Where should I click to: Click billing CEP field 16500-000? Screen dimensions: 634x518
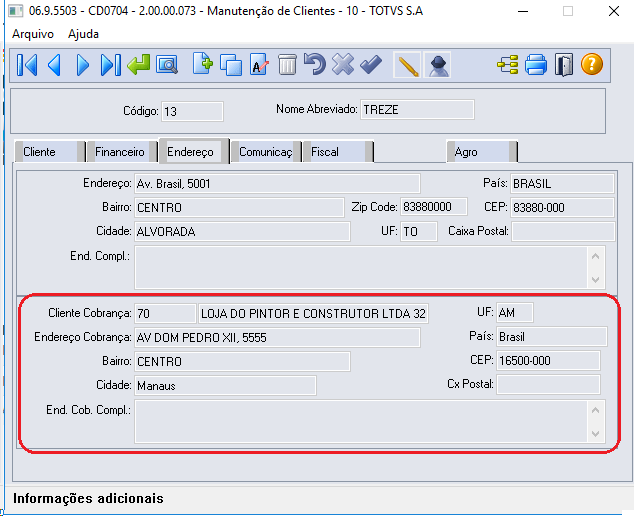(548, 360)
